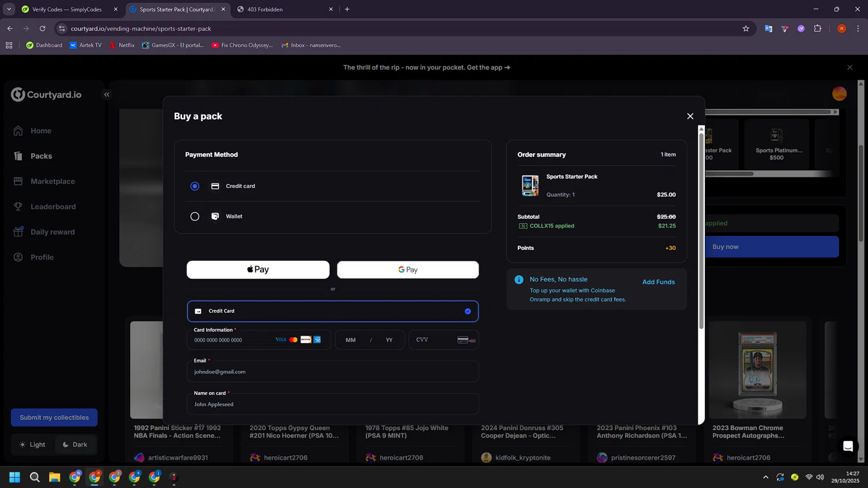This screenshot has width=868, height=488.
Task: Click site information icon in address bar
Action: coord(62,28)
